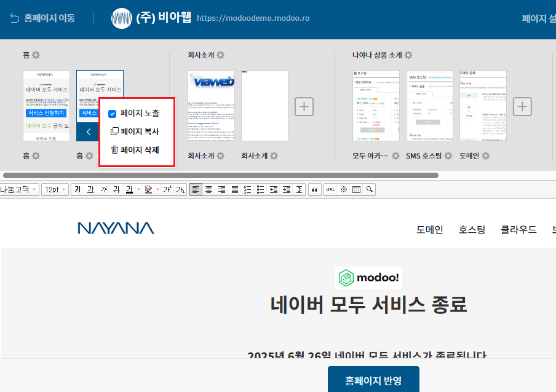Apply subscript formatting

[x=180, y=189]
